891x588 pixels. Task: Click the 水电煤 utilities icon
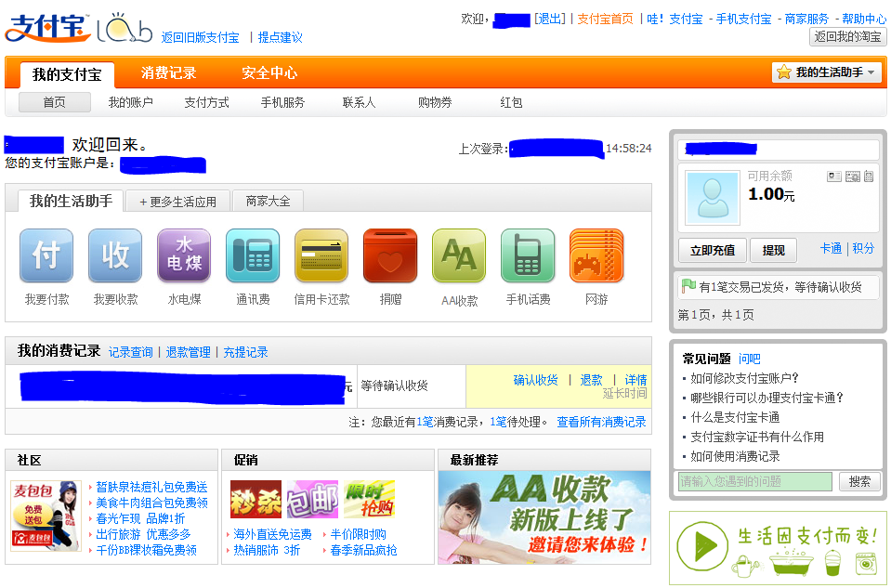click(183, 255)
